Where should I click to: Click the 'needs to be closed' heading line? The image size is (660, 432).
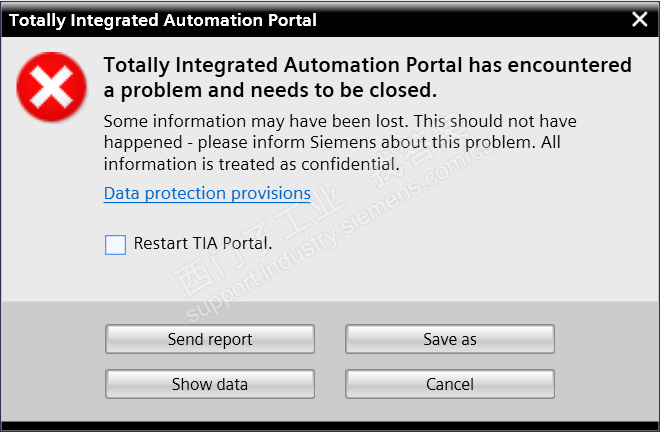(270, 91)
